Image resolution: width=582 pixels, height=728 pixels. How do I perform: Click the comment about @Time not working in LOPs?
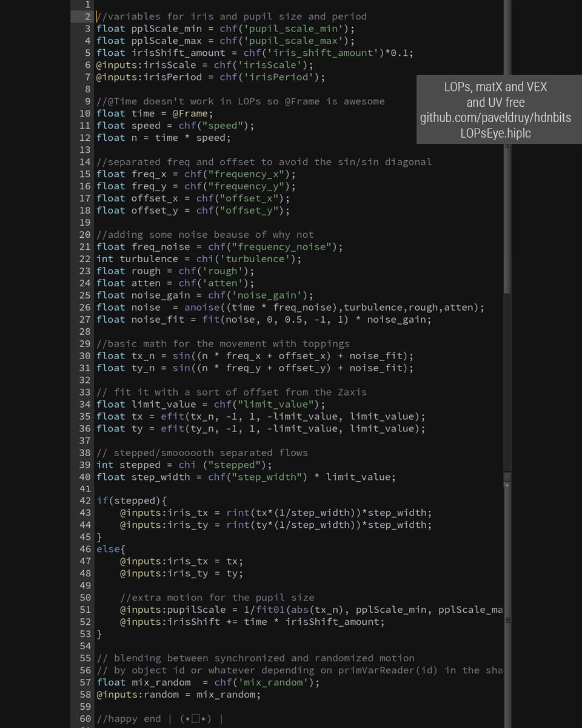240,101
